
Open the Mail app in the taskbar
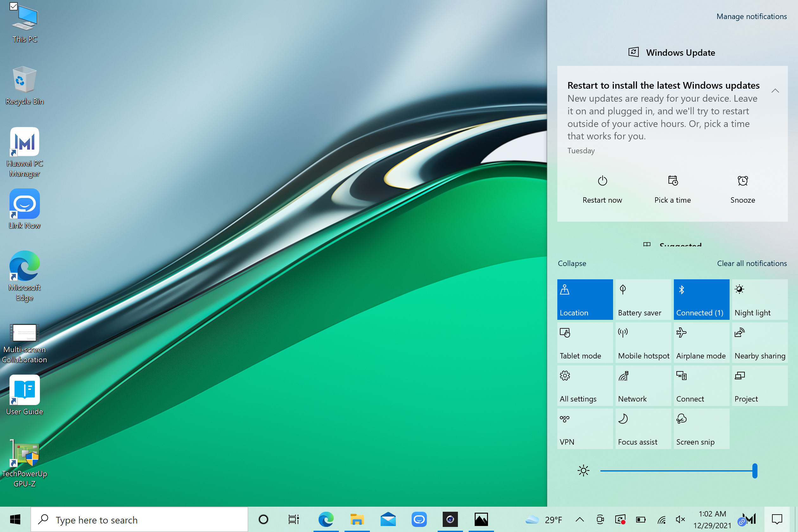388,519
